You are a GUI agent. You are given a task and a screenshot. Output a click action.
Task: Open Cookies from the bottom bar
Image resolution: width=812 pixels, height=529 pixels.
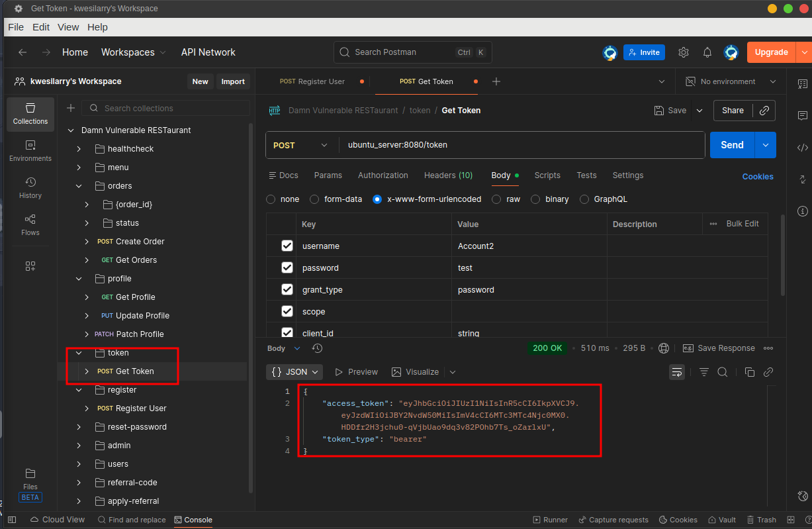(x=678, y=520)
